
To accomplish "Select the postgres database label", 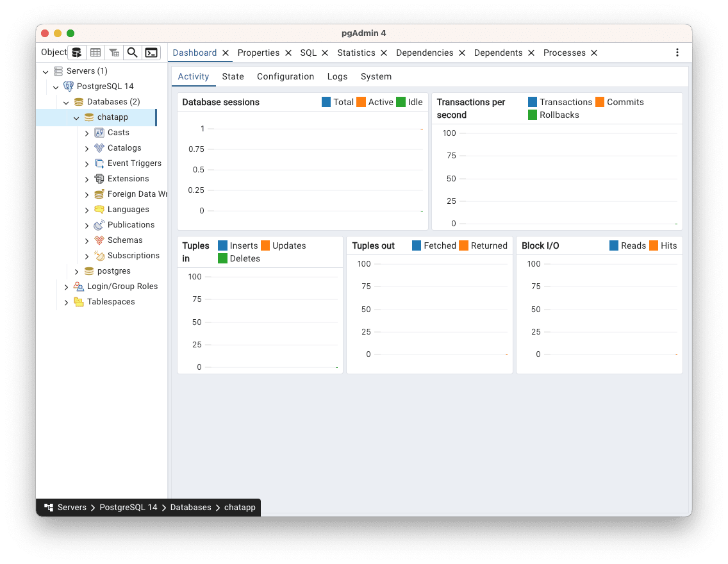I will 114,271.
